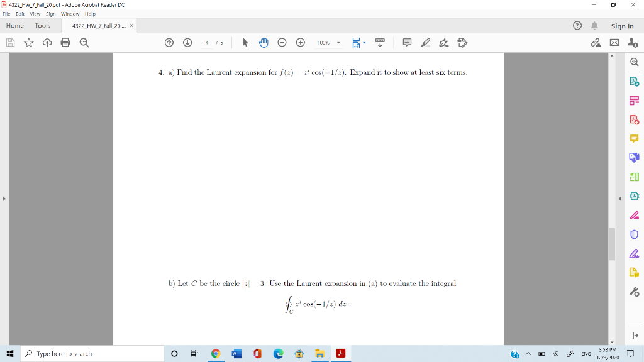Open the Export PDF tool
Screen dimensions: 644x362
[x=635, y=82]
